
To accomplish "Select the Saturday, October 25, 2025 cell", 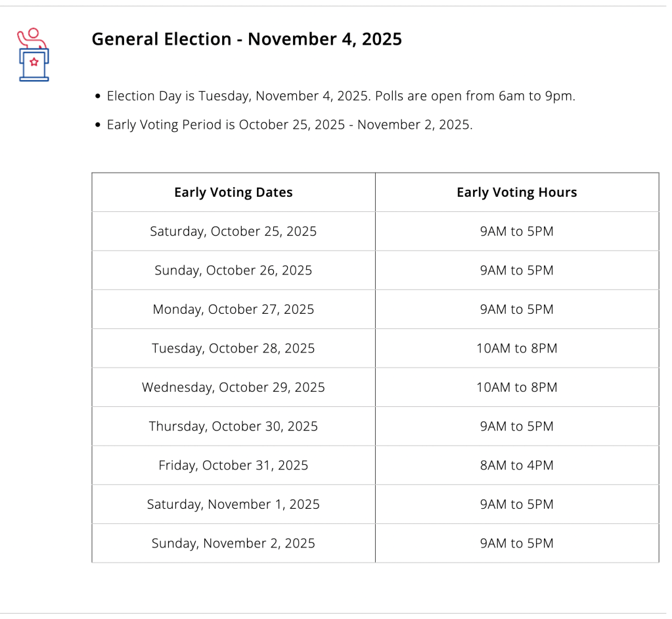I will (233, 231).
